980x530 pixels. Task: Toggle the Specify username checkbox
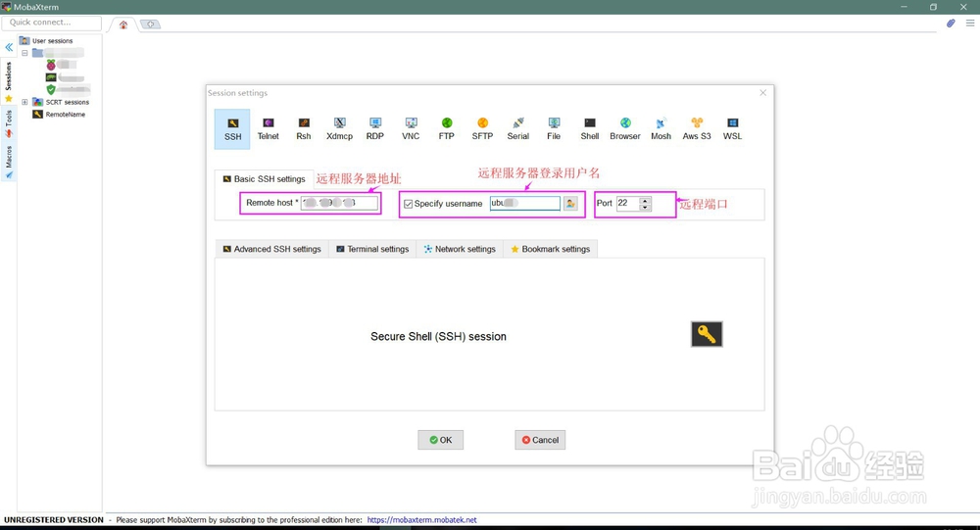[408, 204]
